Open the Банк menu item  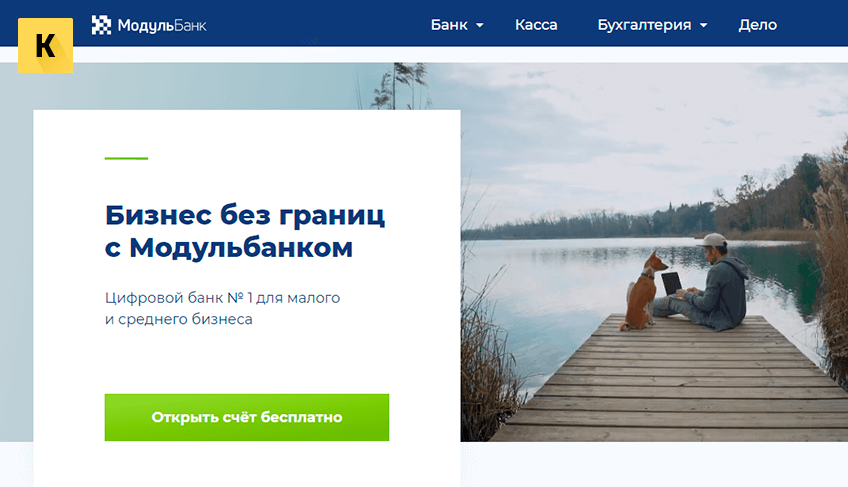[449, 25]
